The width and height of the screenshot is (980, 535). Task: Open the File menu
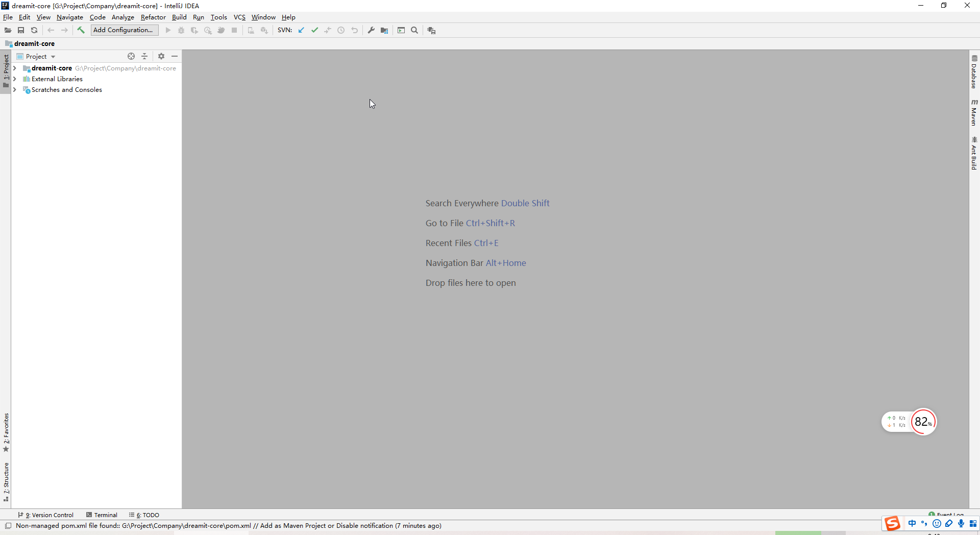(x=8, y=17)
